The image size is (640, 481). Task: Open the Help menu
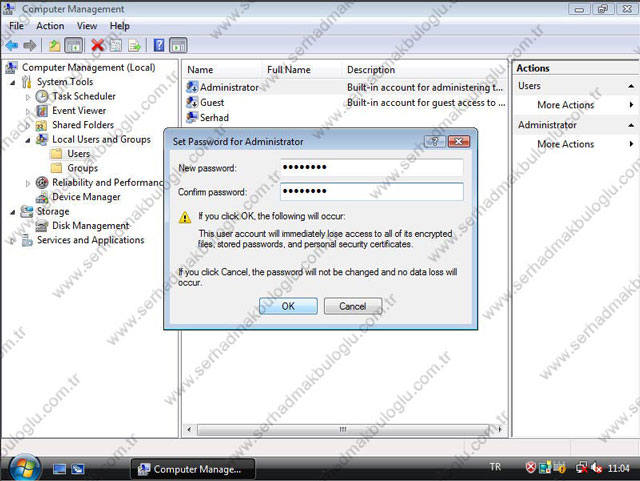coord(120,26)
